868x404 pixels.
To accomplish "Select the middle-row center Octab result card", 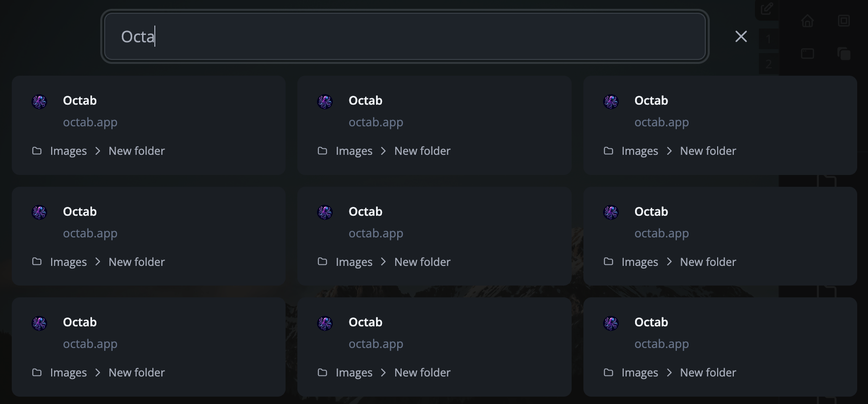I will point(434,236).
